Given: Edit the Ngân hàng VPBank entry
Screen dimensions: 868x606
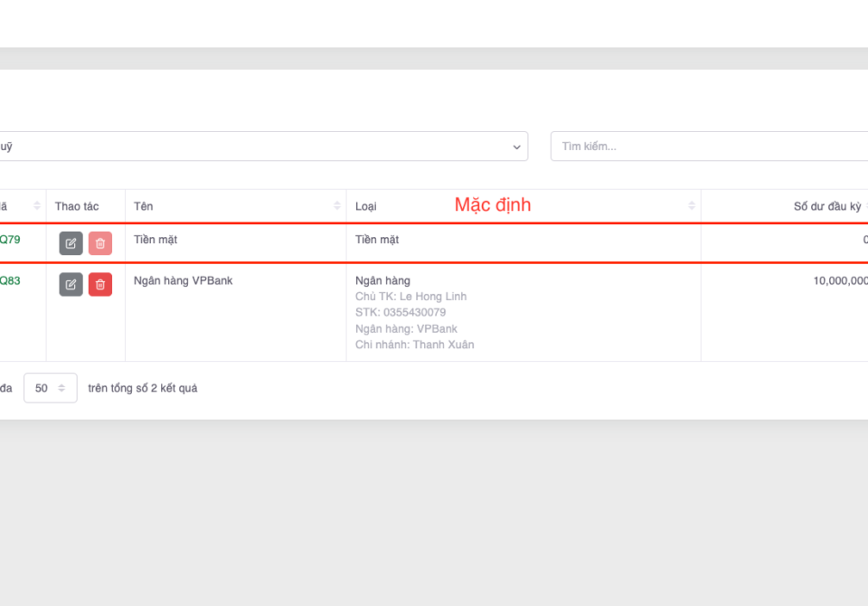Looking at the screenshot, I should [x=71, y=284].
